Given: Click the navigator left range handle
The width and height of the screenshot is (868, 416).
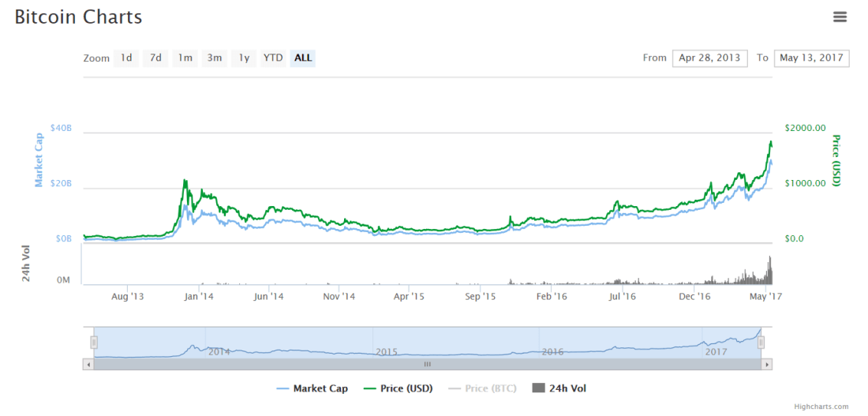Looking at the screenshot, I should point(94,343).
